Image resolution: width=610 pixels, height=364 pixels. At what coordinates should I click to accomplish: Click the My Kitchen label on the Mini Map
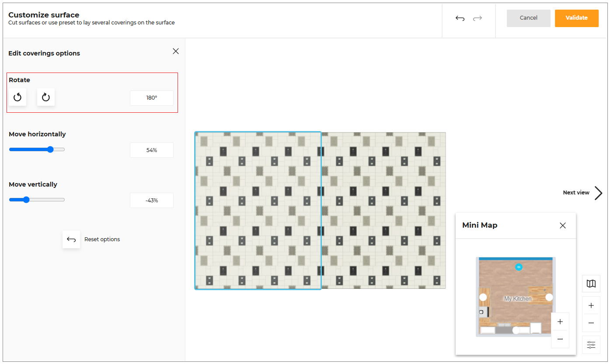pyautogui.click(x=519, y=298)
